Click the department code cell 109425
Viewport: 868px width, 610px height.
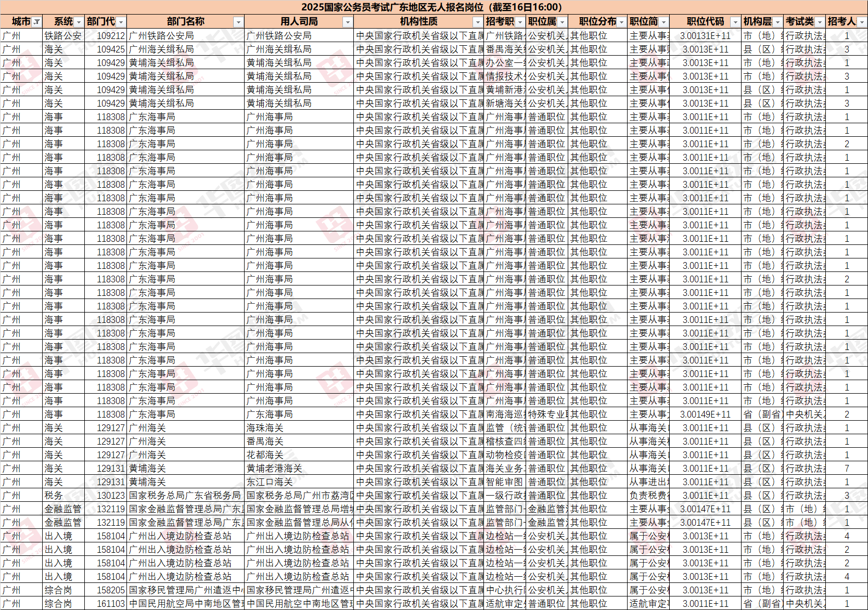pos(106,49)
